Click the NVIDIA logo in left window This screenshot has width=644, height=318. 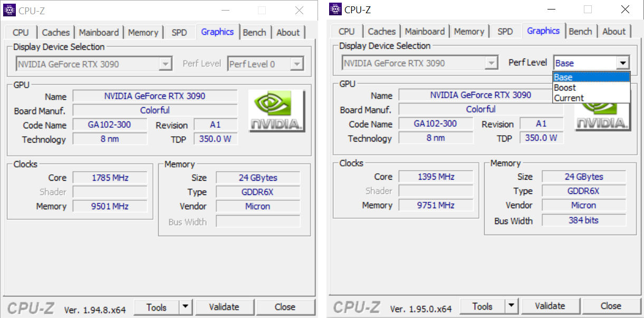click(x=276, y=111)
